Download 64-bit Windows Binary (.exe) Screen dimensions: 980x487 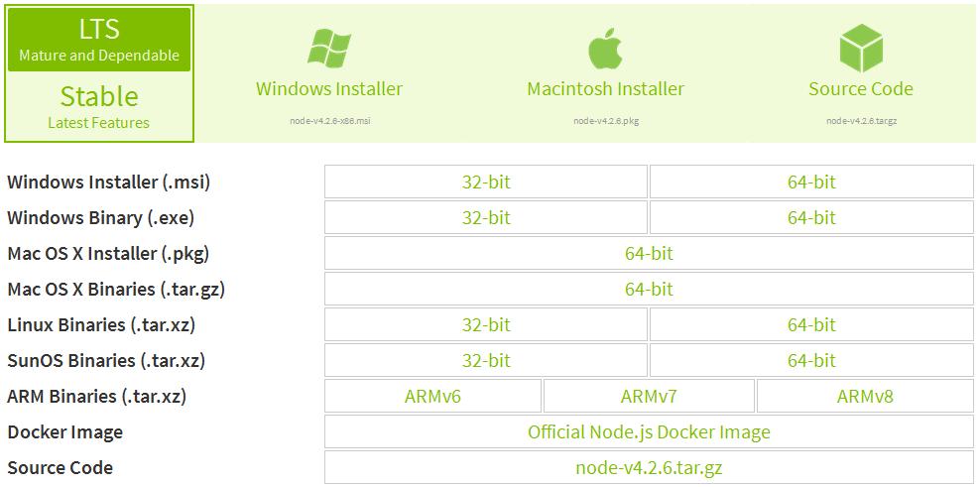coord(811,218)
